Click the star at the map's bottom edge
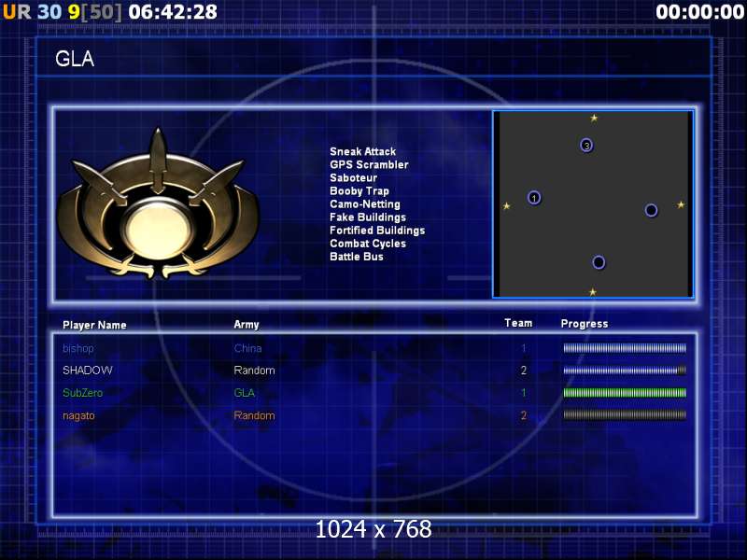 click(x=593, y=292)
